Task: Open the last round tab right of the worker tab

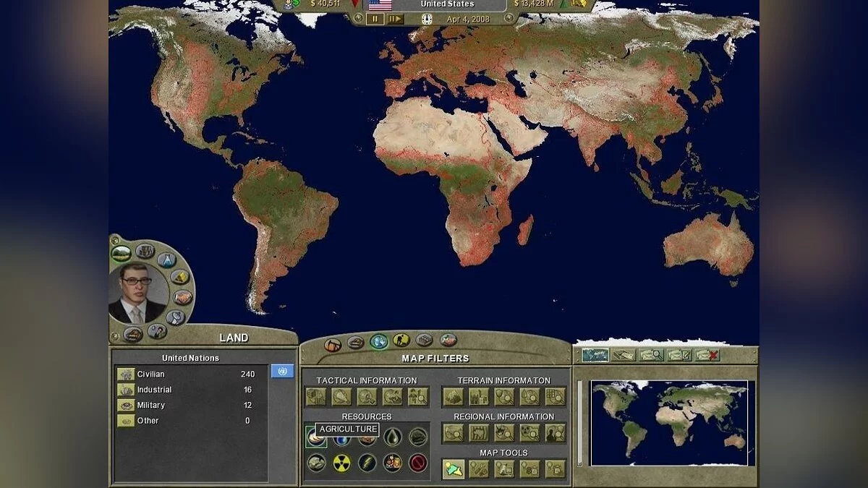Action: click(448, 340)
